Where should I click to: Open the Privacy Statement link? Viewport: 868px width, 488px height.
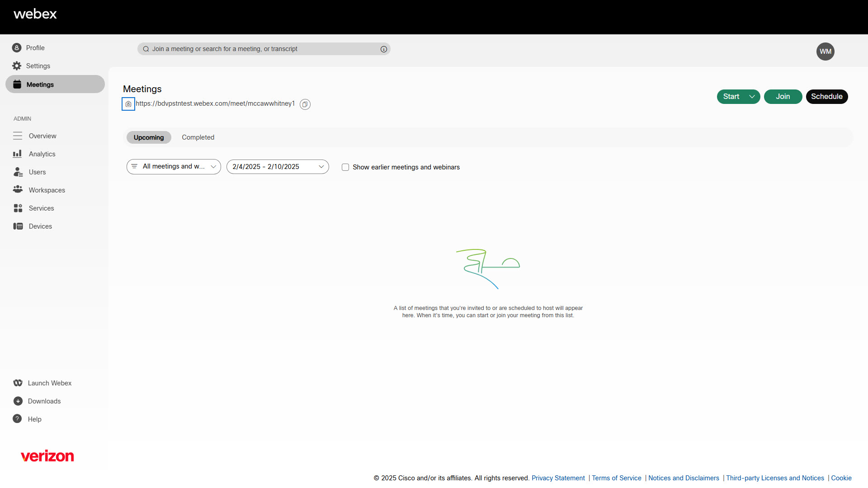click(x=558, y=478)
